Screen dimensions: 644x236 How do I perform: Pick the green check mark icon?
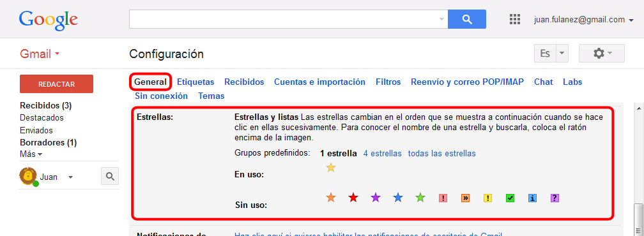click(x=510, y=198)
